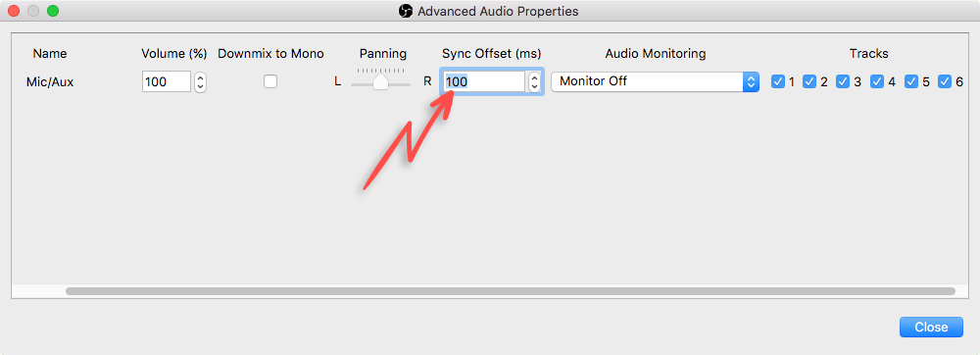
Task: Toggle the Downmix to Mono checkbox
Action: [x=270, y=81]
